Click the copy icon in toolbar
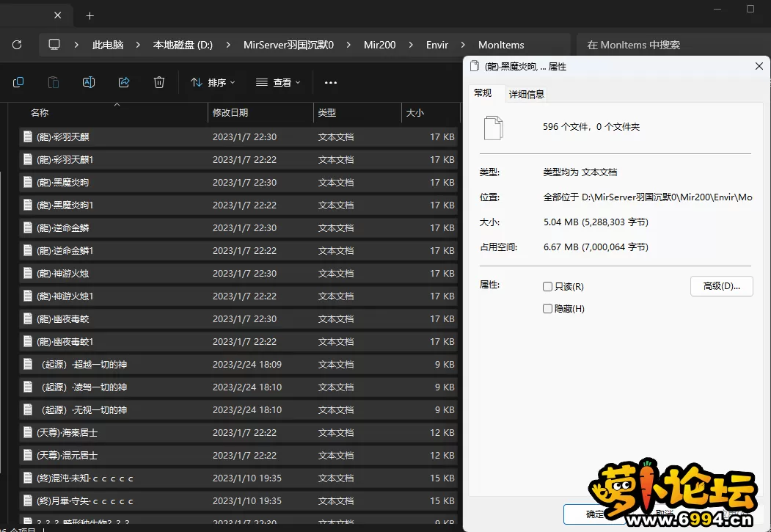 coord(18,82)
